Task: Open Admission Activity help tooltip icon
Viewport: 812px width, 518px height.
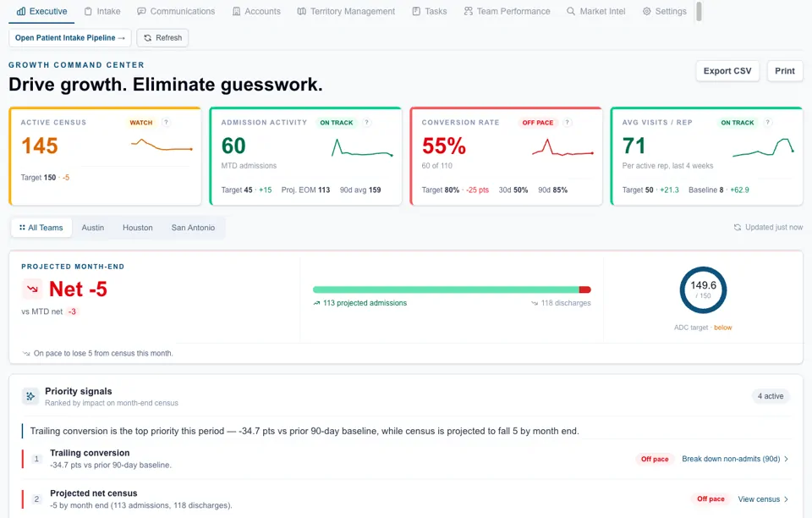Action: (366, 122)
